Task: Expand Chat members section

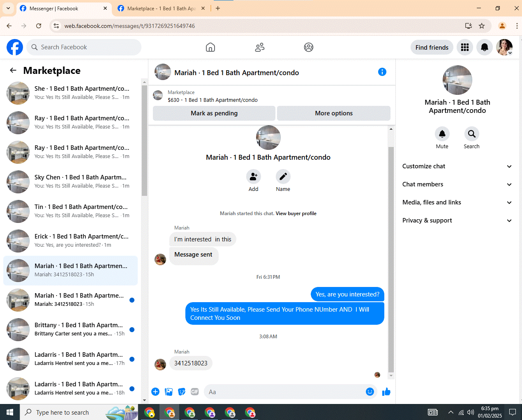Action: 457,184
